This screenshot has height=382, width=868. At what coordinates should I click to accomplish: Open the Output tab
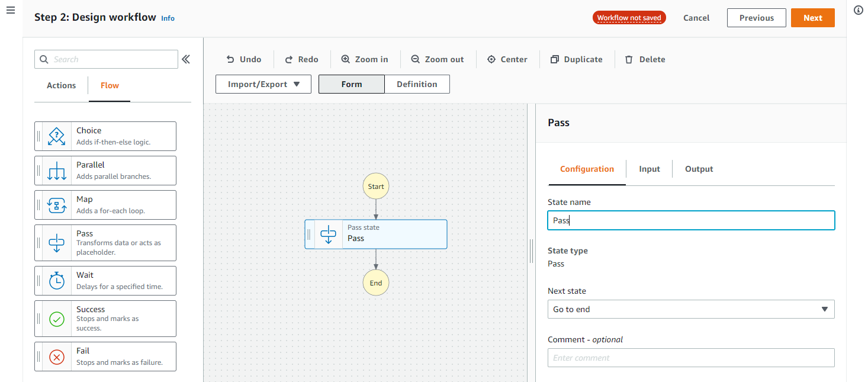click(x=699, y=169)
